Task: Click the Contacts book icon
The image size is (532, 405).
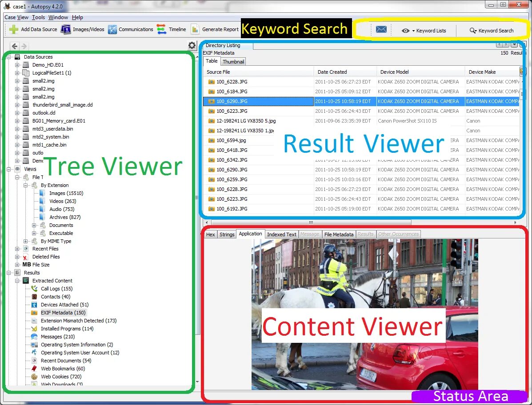Action: [x=34, y=297]
